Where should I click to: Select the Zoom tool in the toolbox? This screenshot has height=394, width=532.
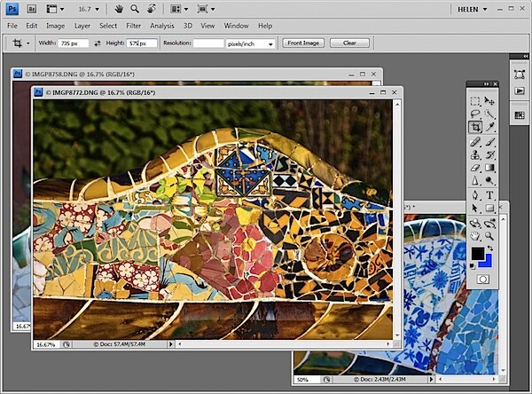[x=489, y=235]
